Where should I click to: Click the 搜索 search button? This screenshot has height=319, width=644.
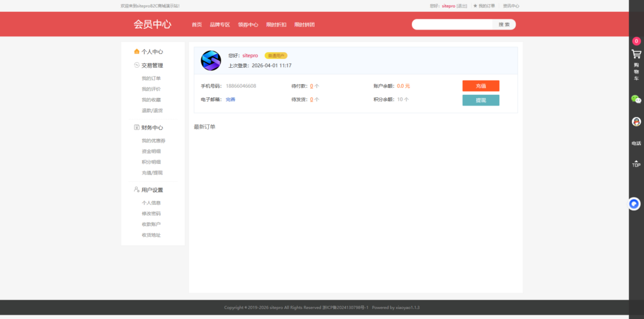tap(504, 24)
